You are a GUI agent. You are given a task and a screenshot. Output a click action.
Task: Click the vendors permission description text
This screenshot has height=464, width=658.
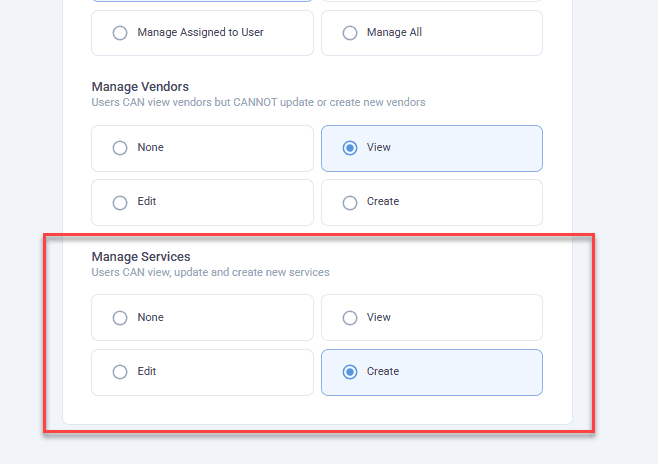tap(258, 102)
